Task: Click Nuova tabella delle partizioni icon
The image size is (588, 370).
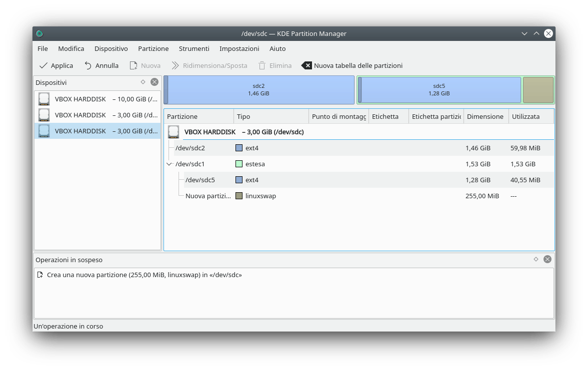Action: tap(306, 65)
